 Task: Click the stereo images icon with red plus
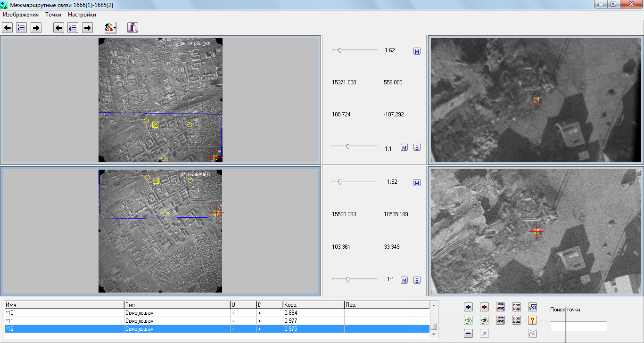point(501,307)
